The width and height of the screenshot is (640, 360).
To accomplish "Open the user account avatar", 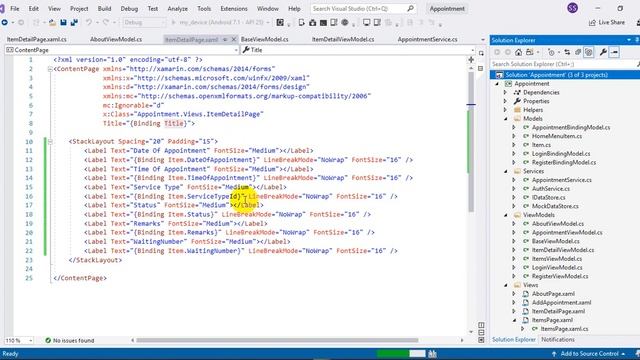I will [572, 8].
